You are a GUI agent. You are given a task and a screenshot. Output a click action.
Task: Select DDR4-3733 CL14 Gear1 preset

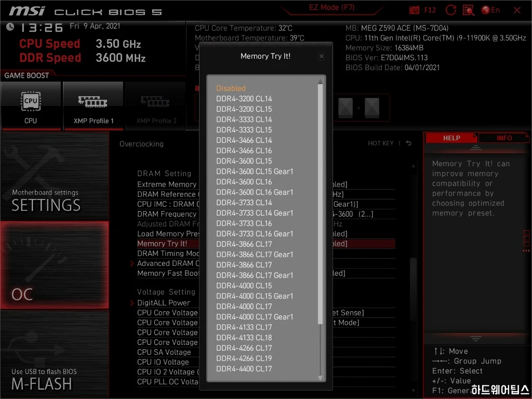255,213
